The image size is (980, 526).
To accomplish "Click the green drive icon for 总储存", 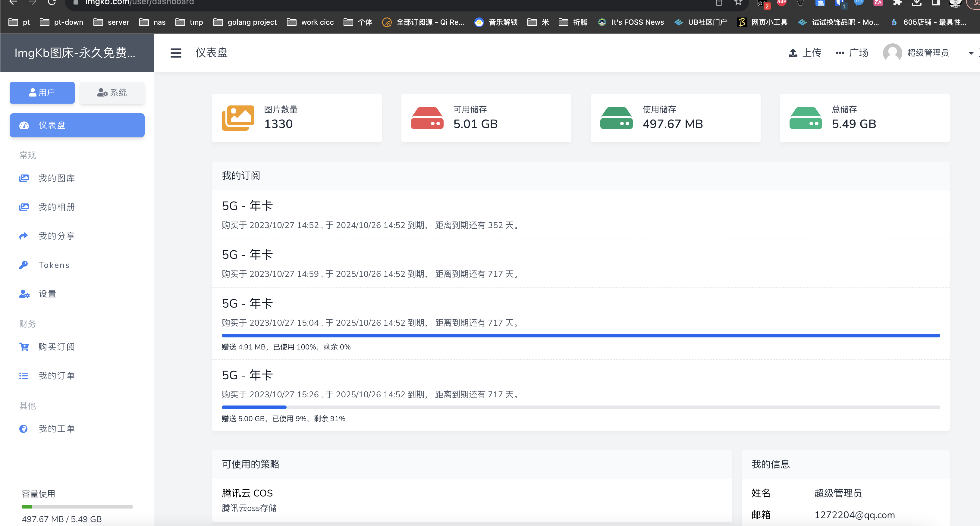I will pyautogui.click(x=806, y=118).
